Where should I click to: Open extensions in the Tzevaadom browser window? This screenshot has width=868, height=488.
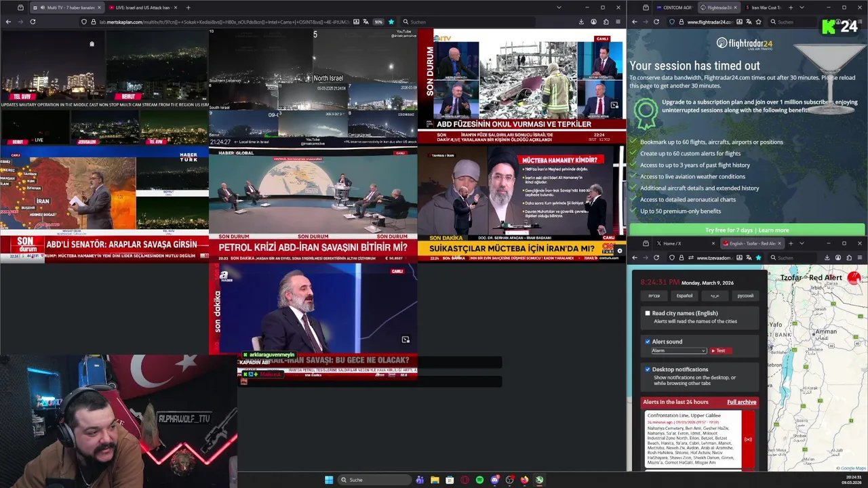point(848,258)
